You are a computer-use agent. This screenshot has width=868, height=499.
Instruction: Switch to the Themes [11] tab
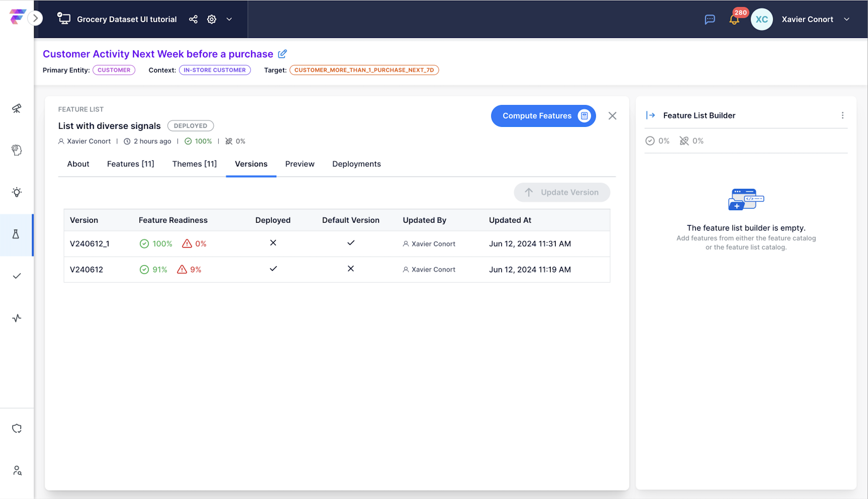coord(195,164)
